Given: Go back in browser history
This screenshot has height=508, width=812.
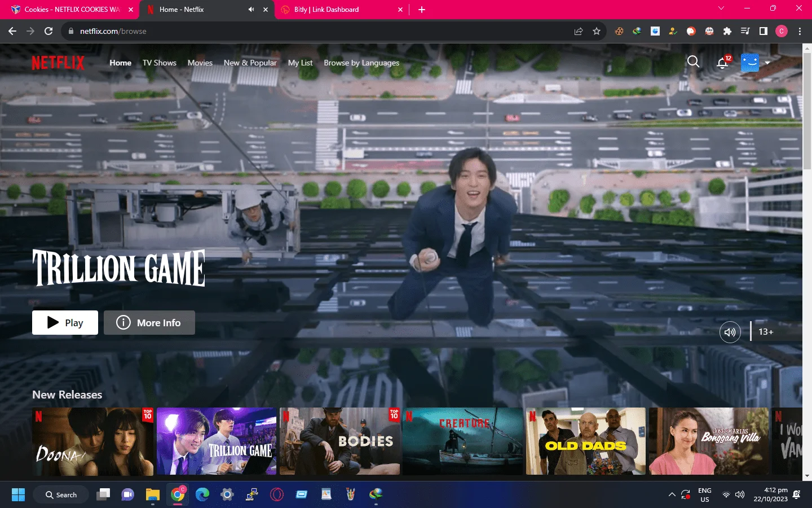Looking at the screenshot, I should point(12,31).
